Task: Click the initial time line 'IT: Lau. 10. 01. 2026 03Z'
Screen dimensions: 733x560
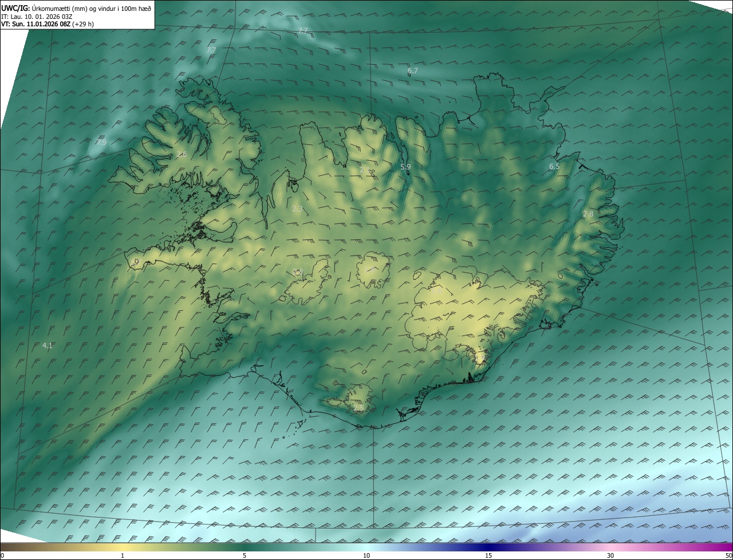Action: click(x=37, y=16)
